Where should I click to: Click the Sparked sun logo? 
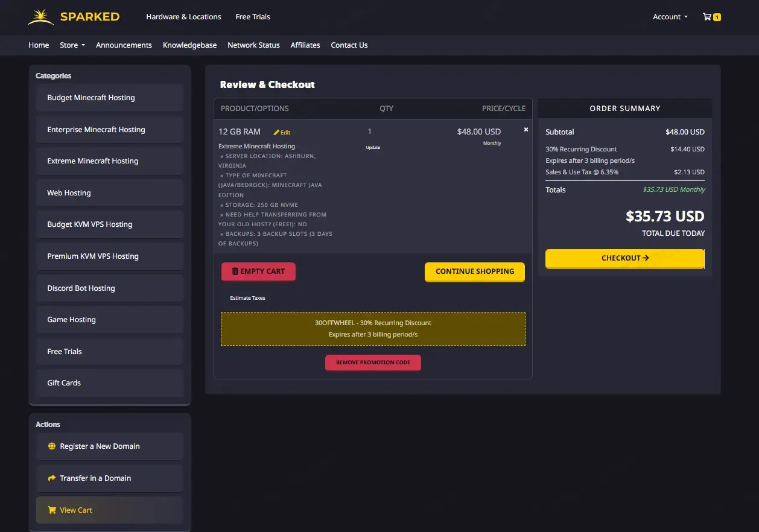41,17
